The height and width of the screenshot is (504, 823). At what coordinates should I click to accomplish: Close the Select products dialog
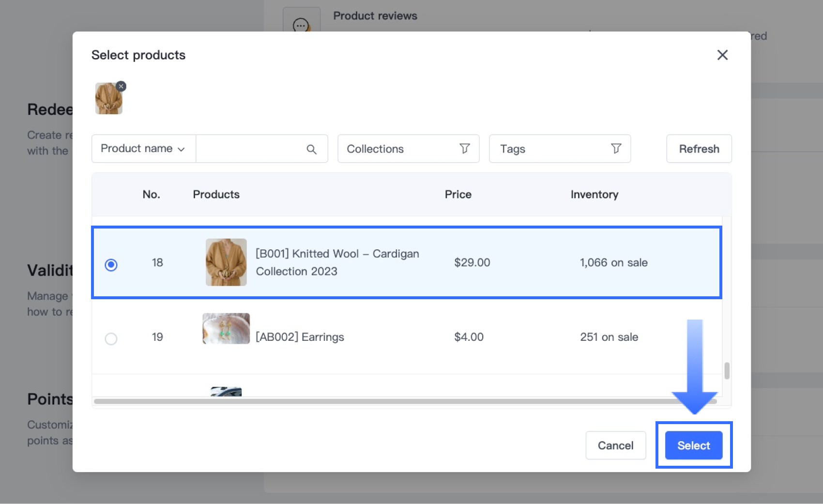pos(722,55)
